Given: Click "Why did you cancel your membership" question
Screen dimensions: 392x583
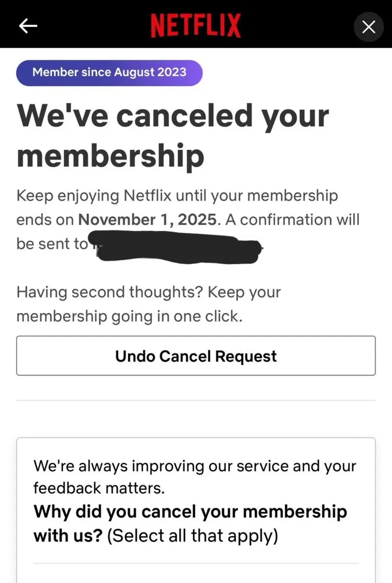Looking at the screenshot, I should [190, 512].
